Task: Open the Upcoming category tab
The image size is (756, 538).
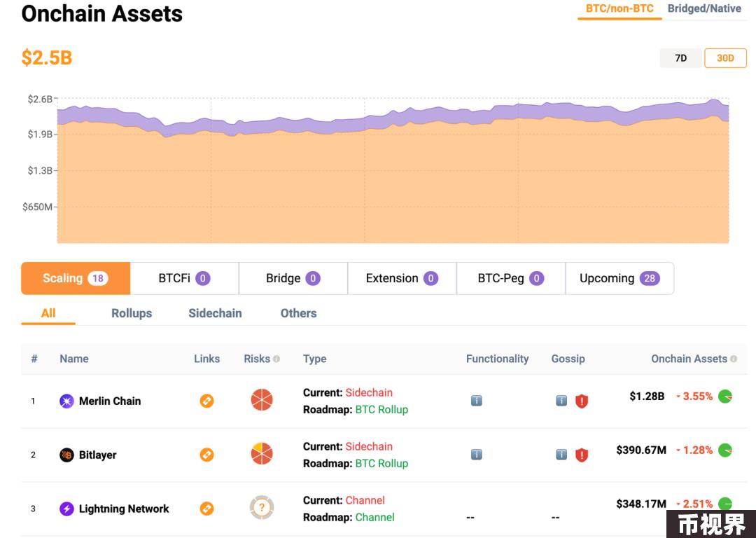Action: (620, 278)
